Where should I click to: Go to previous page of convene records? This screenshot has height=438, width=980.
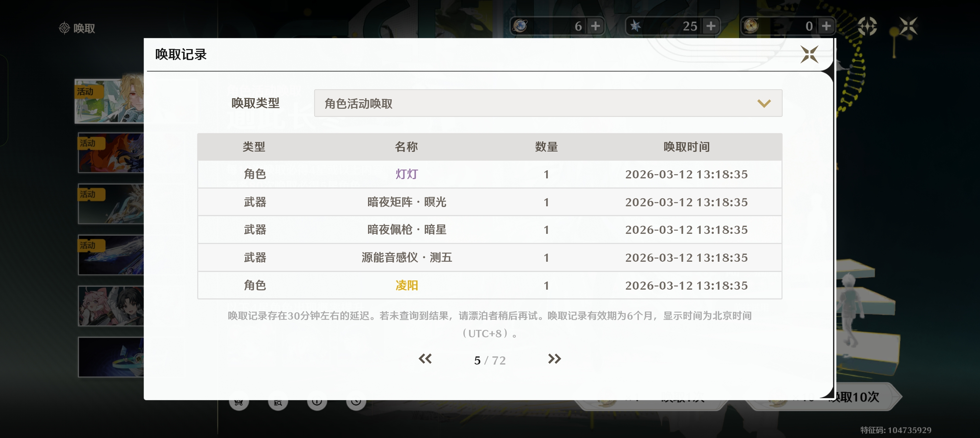click(x=425, y=359)
